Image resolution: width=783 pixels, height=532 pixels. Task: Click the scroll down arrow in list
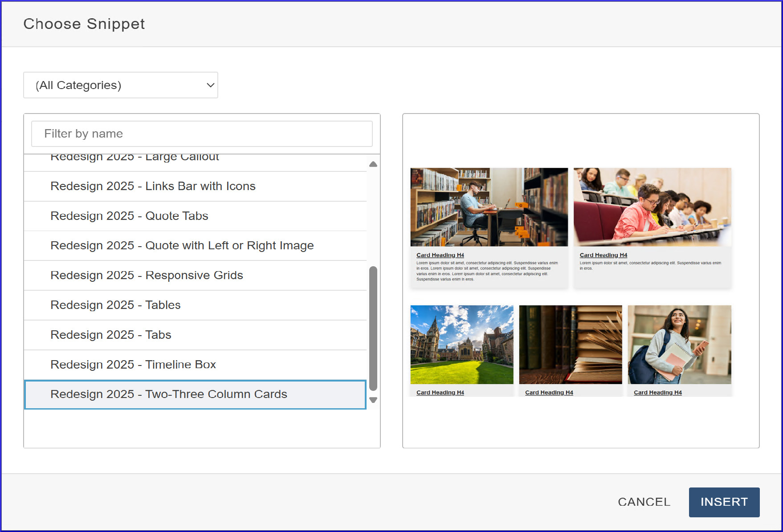click(373, 400)
